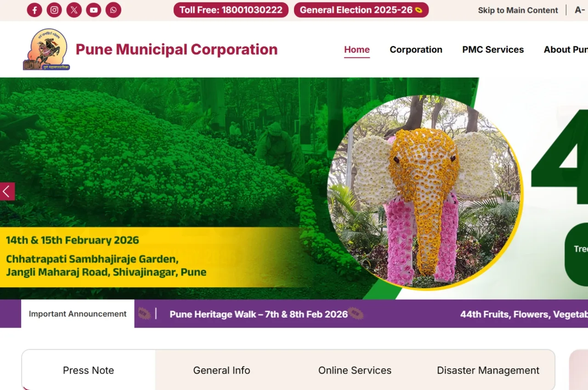Open General Election 2025-26 button
This screenshot has width=588, height=390.
tap(361, 10)
